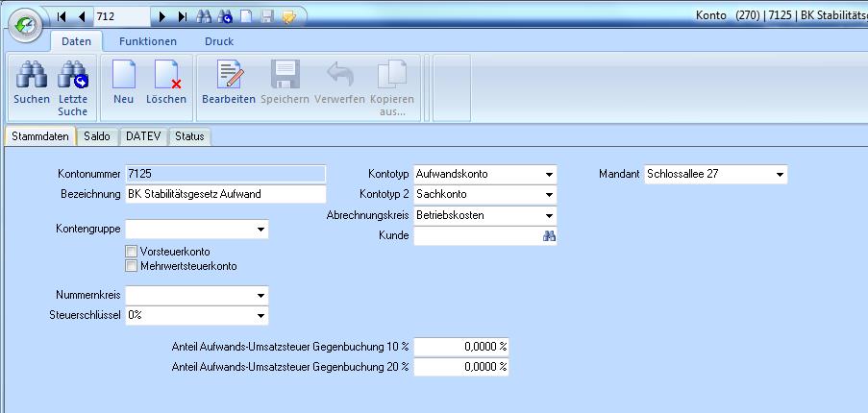The image size is (868, 413).
Task: Click the Bezeichnung text field
Action: tap(226, 194)
